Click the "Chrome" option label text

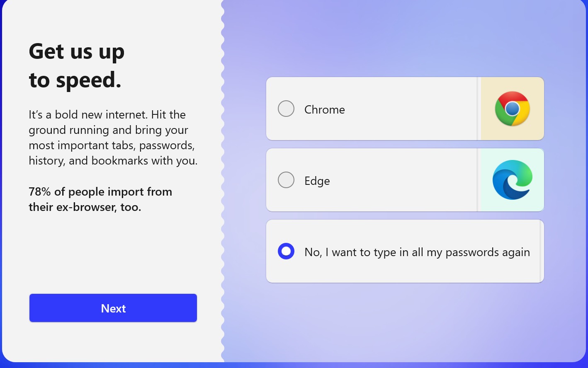pos(324,109)
